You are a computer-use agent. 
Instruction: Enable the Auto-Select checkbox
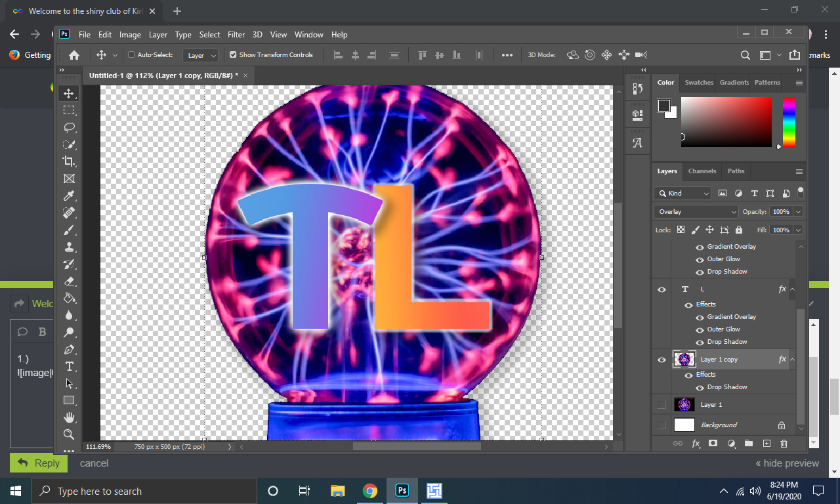(131, 55)
